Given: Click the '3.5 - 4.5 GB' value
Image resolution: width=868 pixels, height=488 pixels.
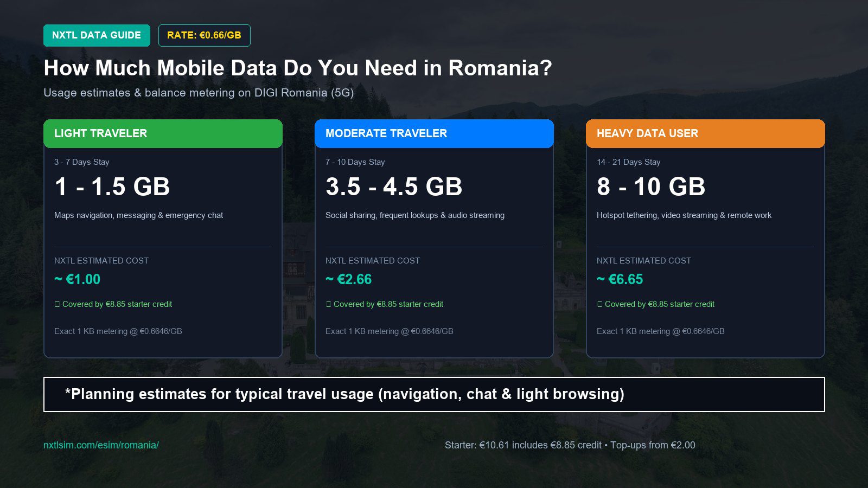Looking at the screenshot, I should (x=394, y=187).
